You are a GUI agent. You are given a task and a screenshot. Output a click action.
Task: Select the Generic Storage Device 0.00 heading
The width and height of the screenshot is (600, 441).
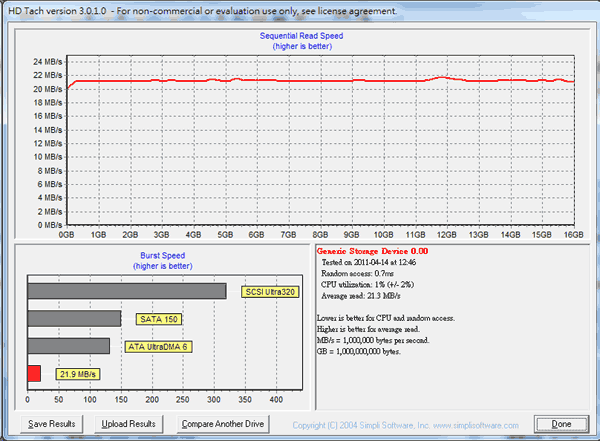371,250
